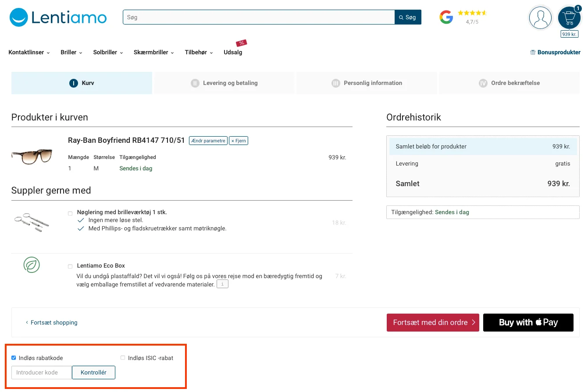Screen dimensions: 588x392
Task: Enable the Nøglering med brilleværktøj checkbox
Action: [70, 213]
